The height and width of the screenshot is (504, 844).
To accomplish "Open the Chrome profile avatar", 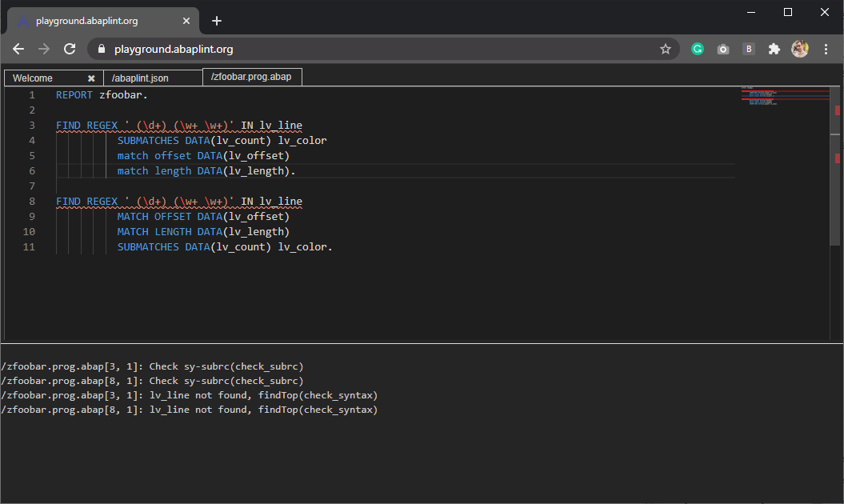I will click(x=800, y=49).
